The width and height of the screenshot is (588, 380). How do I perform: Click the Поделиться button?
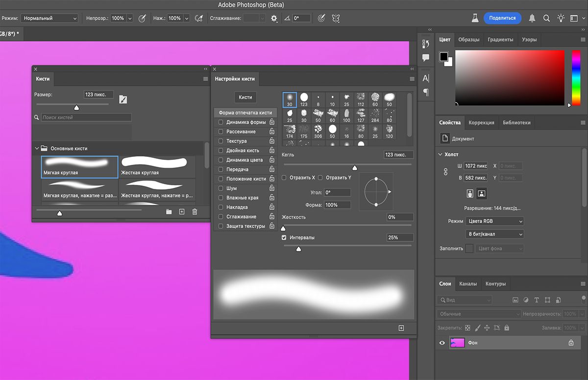point(502,18)
